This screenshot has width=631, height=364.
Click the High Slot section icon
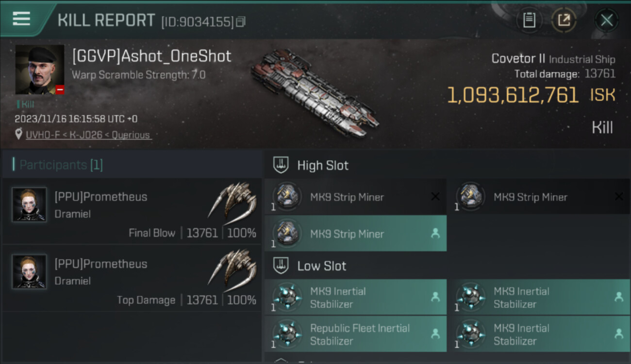pos(281,165)
